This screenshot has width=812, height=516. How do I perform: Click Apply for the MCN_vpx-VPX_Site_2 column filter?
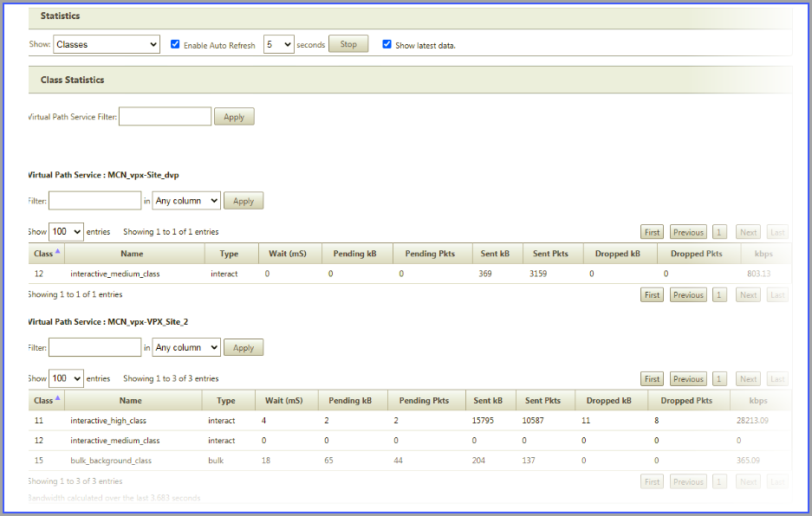click(x=244, y=348)
